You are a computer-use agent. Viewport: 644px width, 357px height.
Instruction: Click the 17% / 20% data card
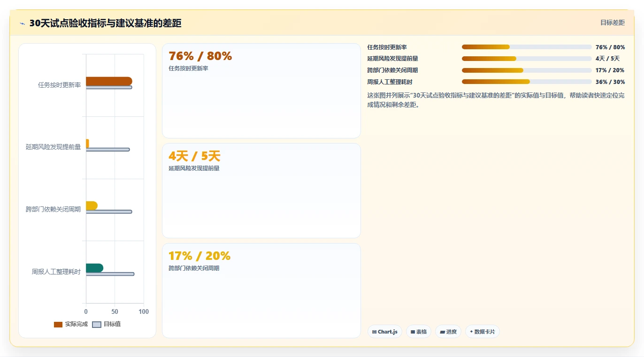point(261,290)
